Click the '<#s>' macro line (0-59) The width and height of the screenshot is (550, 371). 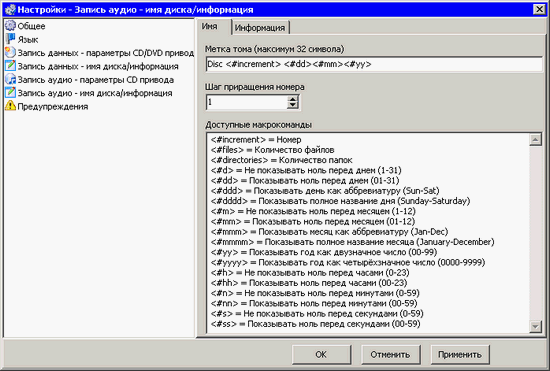[x=317, y=313]
